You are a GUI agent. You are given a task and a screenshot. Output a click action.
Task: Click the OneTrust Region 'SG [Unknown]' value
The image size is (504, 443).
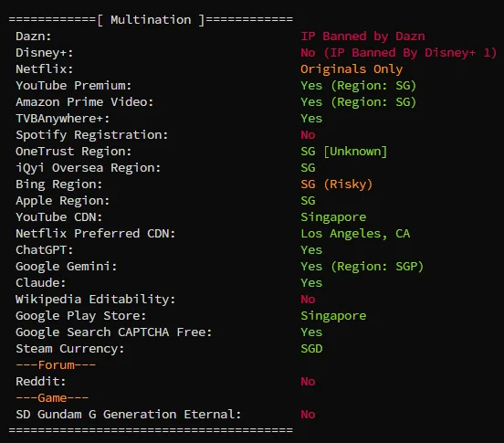[x=344, y=152]
